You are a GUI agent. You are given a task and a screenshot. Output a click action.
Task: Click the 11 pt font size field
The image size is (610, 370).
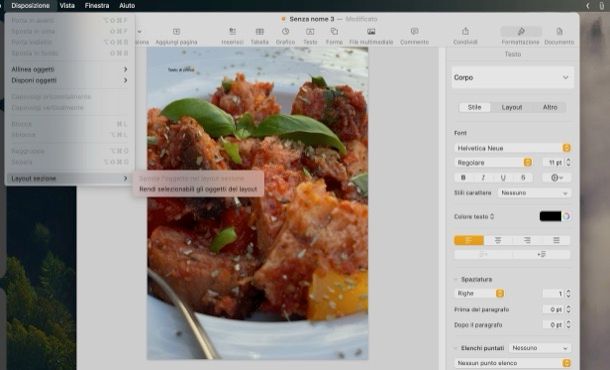pos(553,163)
